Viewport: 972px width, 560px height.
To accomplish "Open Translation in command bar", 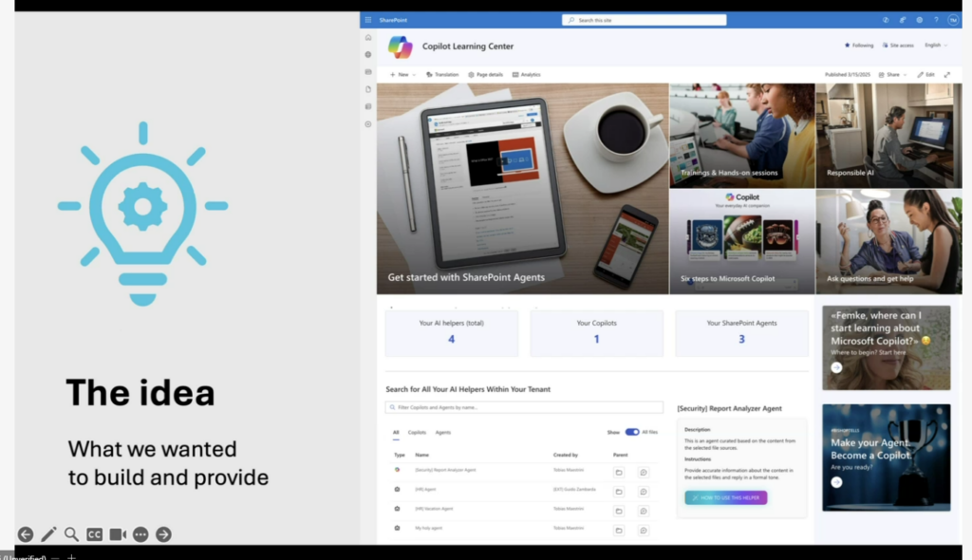I will [x=442, y=74].
